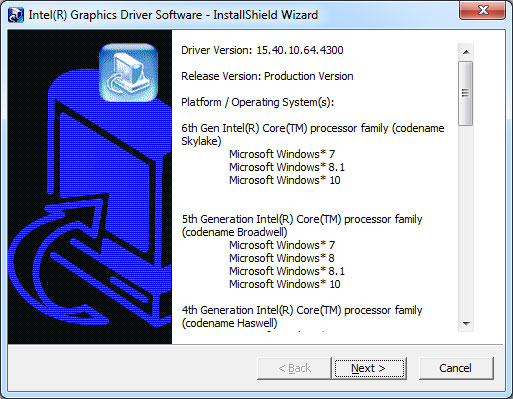Click Microsoft Windows* 10 under Broadwell
513x399 pixels.
tap(285, 284)
